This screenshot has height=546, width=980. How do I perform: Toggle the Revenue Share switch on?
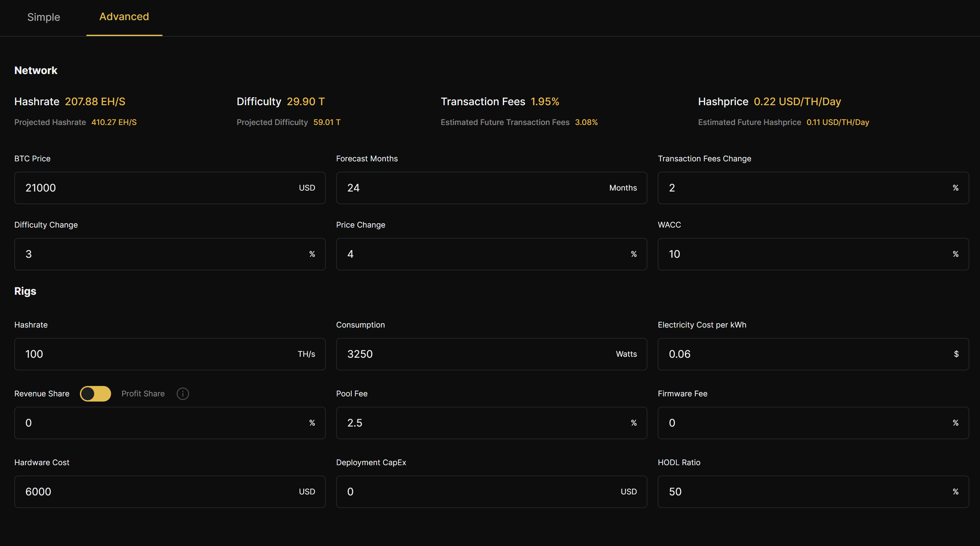(x=94, y=393)
